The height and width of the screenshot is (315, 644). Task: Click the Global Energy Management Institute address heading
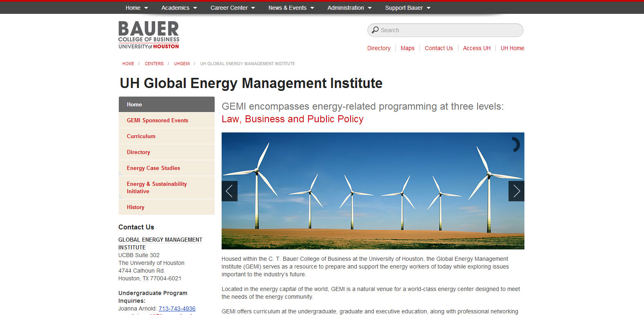tap(160, 244)
